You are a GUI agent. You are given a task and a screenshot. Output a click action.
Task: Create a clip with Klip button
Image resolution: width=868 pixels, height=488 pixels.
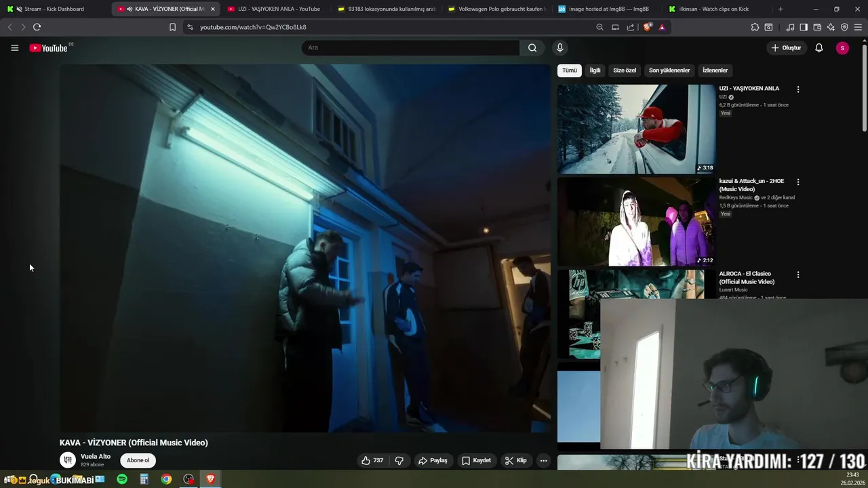coord(515,460)
